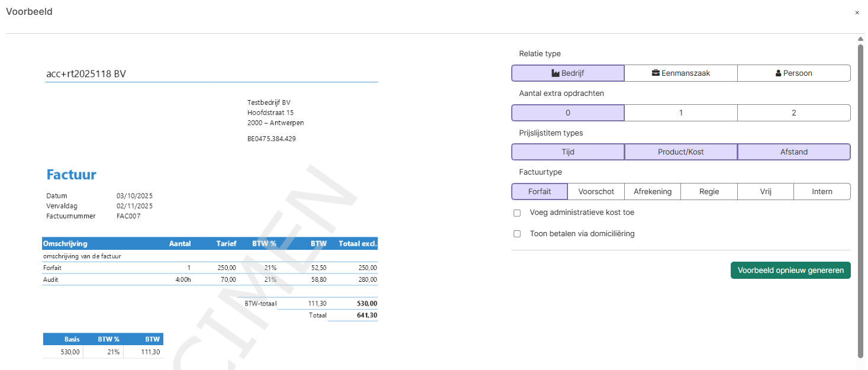The height and width of the screenshot is (370, 868).
Task: Select Afrekening as factuurtype
Action: (x=653, y=192)
